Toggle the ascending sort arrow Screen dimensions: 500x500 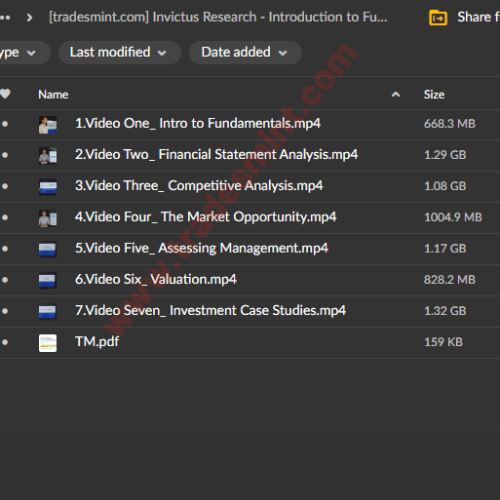click(396, 95)
